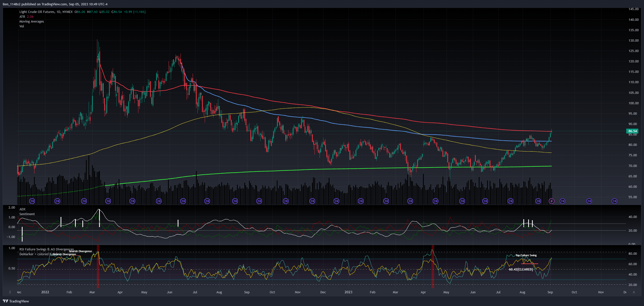This screenshot has height=306, width=644.
Task: Click the 'Top Failure Swing' annotation
Action: (x=526, y=255)
